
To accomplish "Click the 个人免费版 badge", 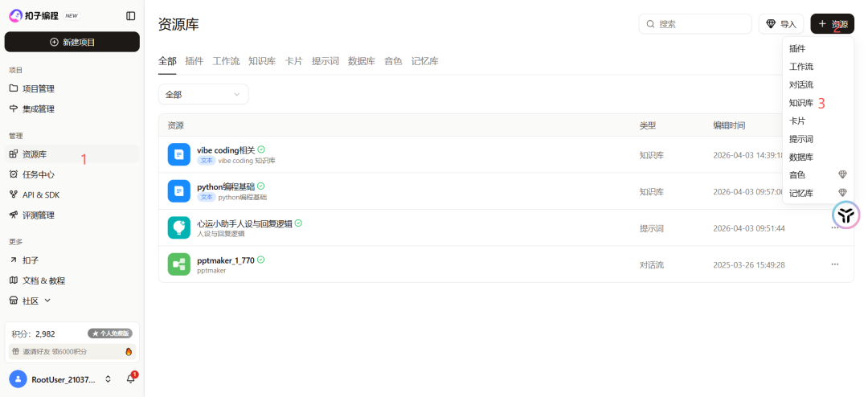I will point(109,334).
